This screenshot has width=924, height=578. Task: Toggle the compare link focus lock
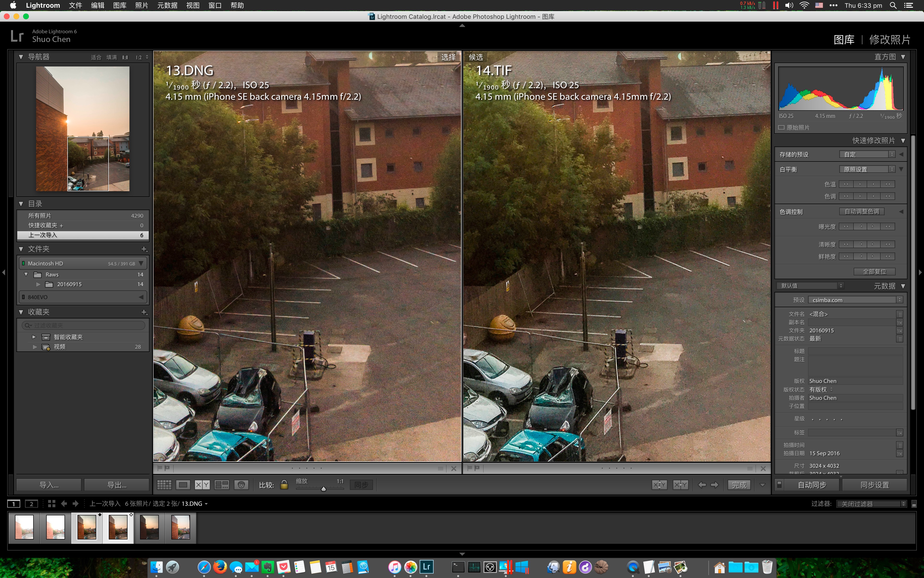click(x=284, y=485)
